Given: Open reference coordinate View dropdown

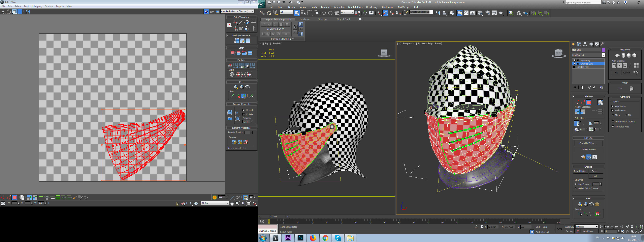Looking at the screenshot, I should 347,12.
